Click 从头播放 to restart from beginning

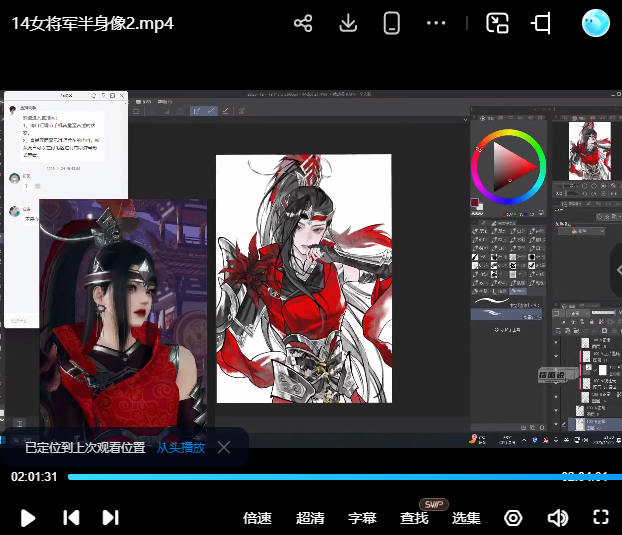(x=181, y=448)
